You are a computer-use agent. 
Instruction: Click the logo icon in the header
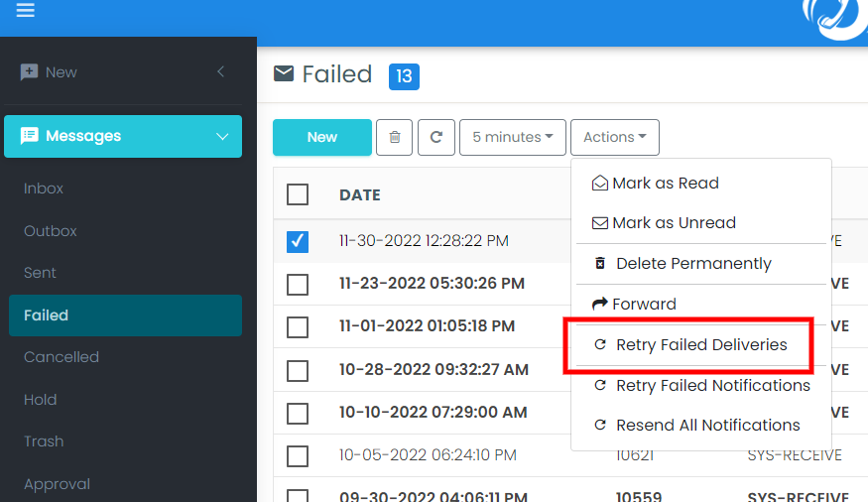point(835,20)
